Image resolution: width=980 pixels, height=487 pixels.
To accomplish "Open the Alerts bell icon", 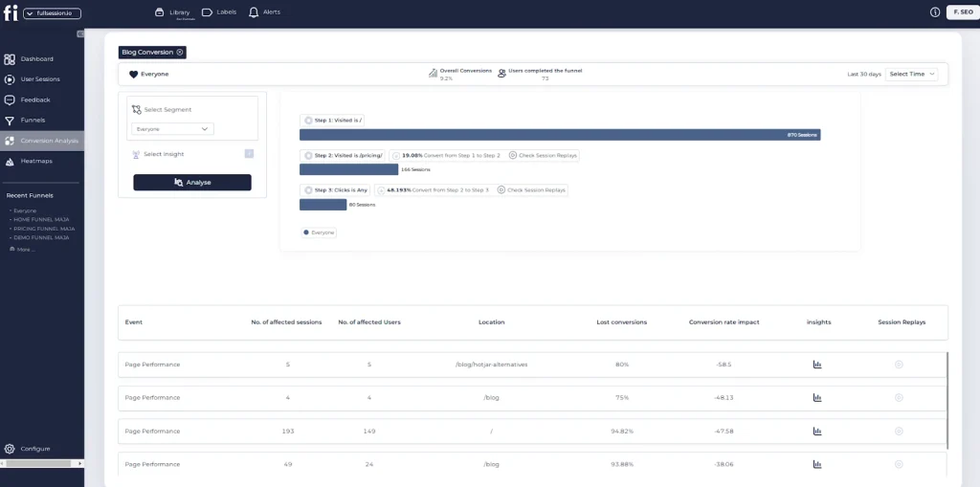I will coord(253,12).
